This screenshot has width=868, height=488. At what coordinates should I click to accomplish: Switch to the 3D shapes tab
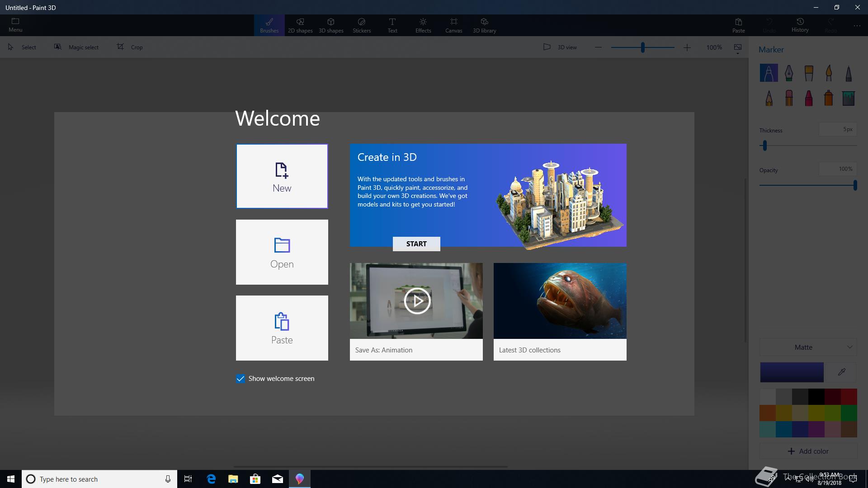pos(331,25)
